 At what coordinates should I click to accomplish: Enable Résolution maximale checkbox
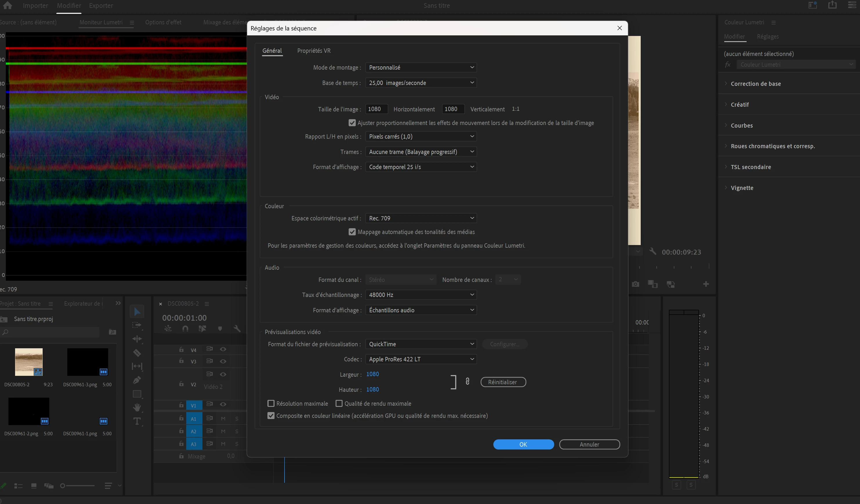[271, 404]
